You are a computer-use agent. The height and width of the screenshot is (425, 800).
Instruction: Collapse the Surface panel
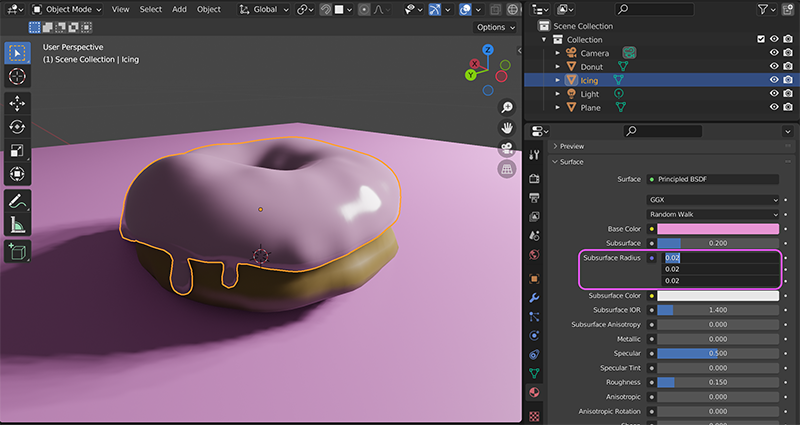tap(568, 162)
